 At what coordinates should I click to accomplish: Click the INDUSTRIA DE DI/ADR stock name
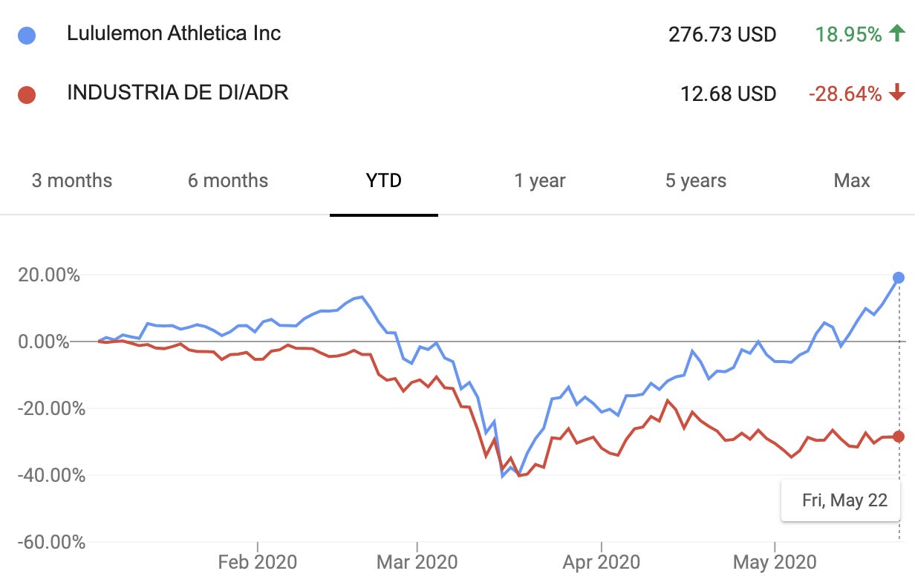pyautogui.click(x=178, y=93)
